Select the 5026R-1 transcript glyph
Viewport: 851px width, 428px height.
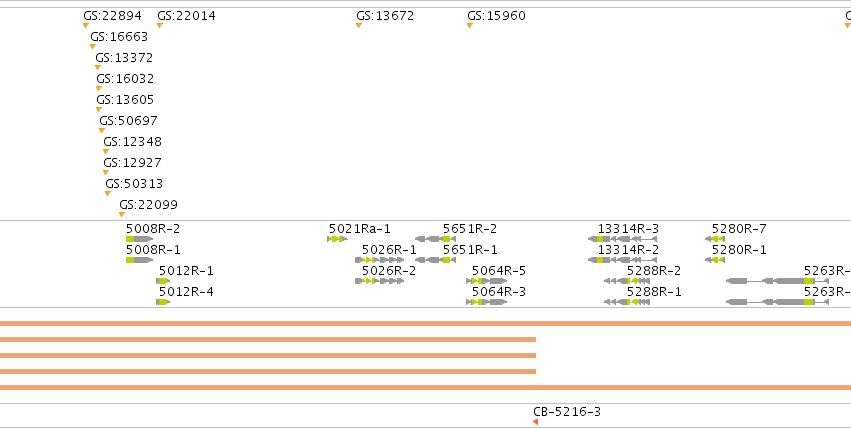click(379, 260)
